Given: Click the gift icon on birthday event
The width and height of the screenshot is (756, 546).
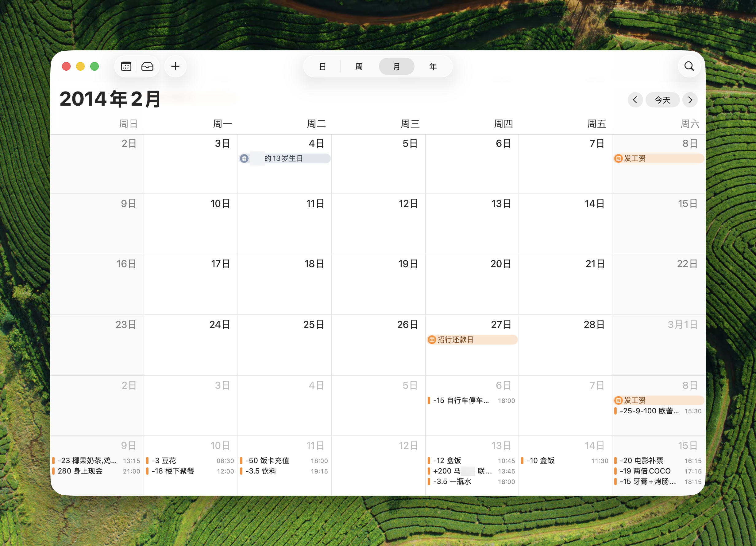Looking at the screenshot, I should tap(244, 158).
